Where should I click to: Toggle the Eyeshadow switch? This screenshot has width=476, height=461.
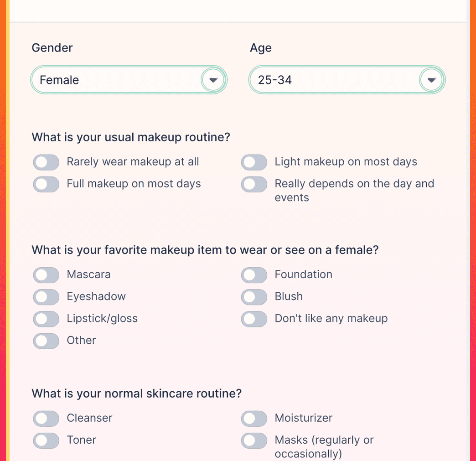coord(46,297)
